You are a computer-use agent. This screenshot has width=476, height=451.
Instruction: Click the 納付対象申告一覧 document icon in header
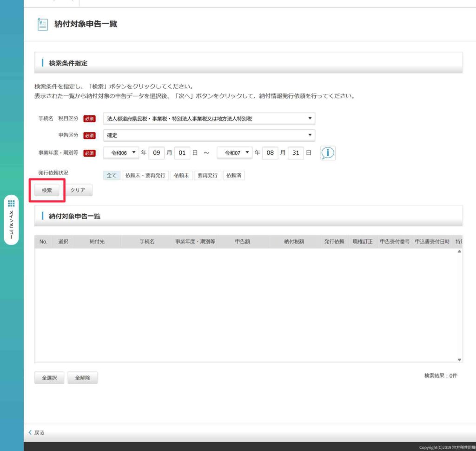pyautogui.click(x=43, y=25)
